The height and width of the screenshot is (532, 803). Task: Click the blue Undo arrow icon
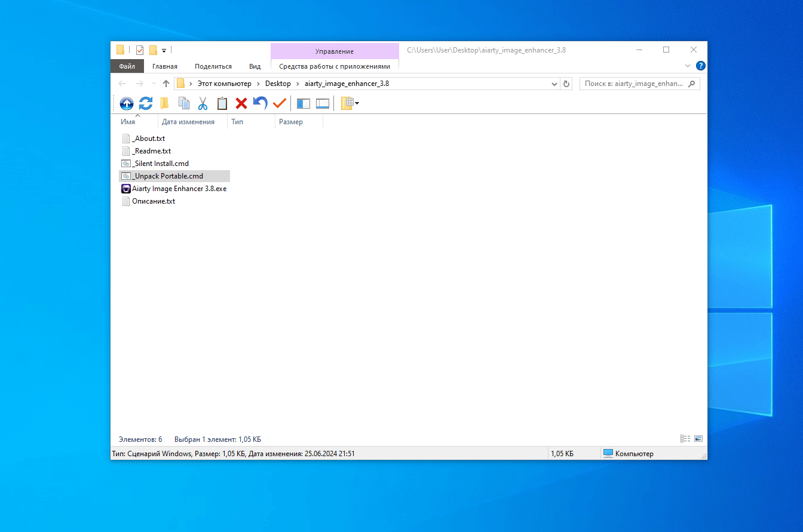click(x=260, y=103)
